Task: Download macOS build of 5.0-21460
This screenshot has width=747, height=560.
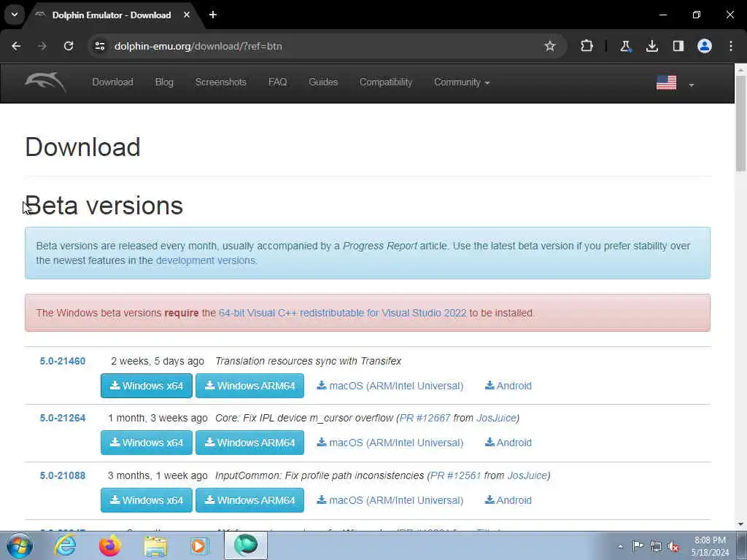Action: tap(390, 386)
